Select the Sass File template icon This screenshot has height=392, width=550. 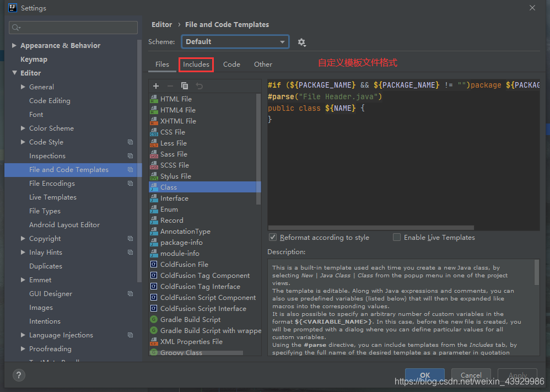(154, 154)
